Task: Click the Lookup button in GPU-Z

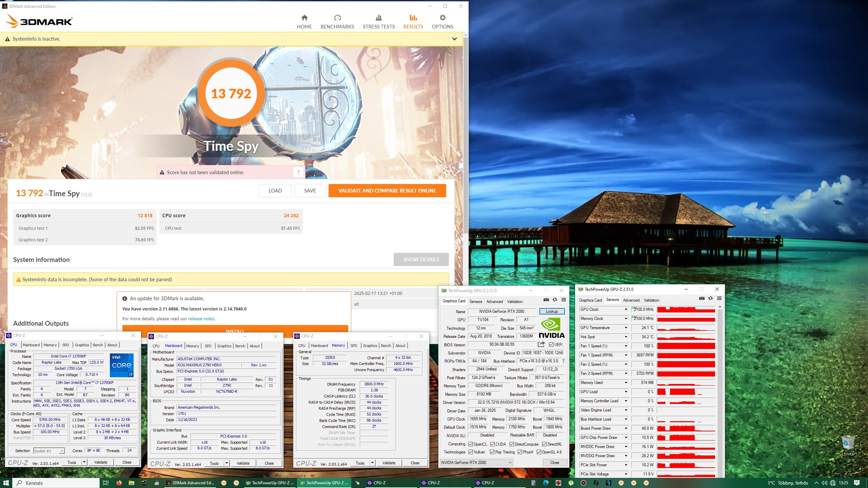Action: (x=552, y=311)
